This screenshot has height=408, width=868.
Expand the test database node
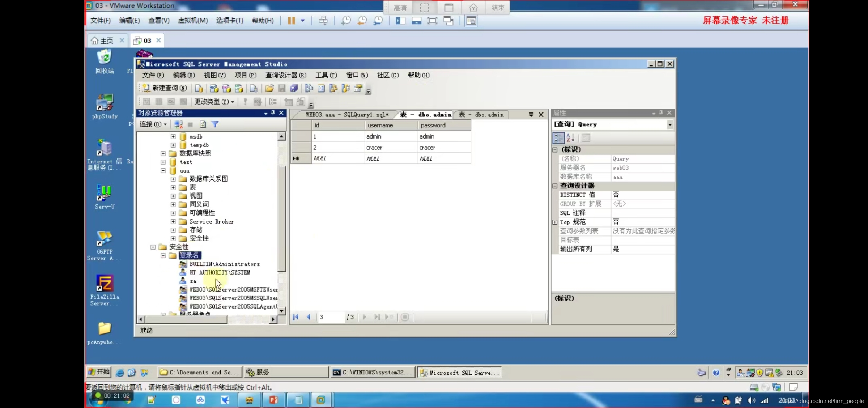tap(163, 162)
